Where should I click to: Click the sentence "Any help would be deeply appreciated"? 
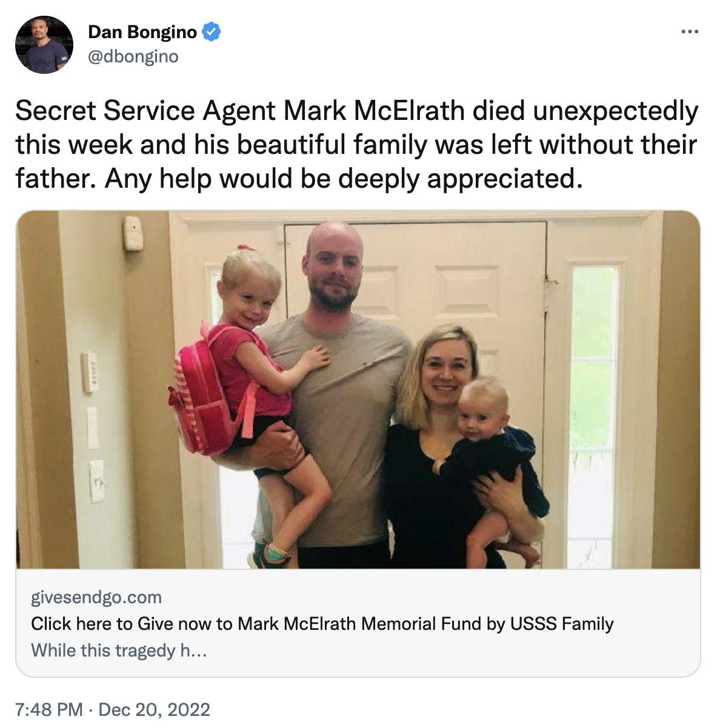click(339, 179)
